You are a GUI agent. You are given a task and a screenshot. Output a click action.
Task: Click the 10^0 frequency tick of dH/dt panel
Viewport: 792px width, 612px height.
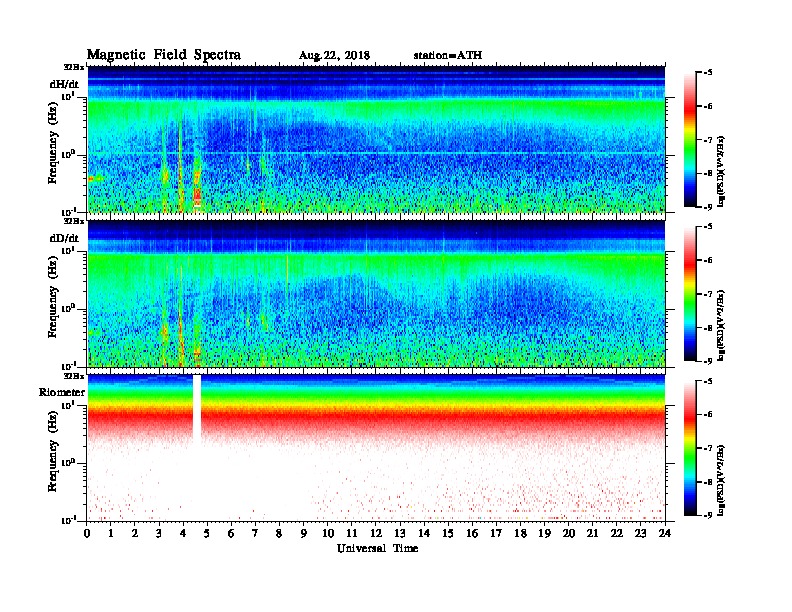pyautogui.click(x=69, y=154)
